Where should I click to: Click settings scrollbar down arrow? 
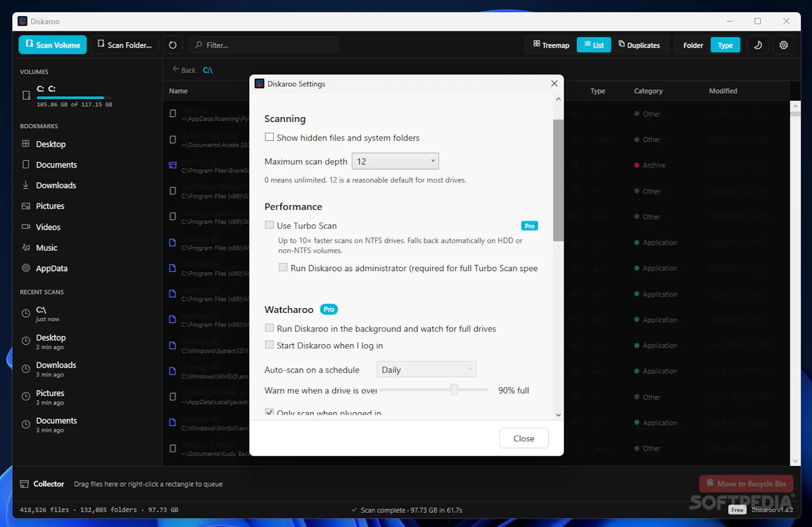point(558,415)
